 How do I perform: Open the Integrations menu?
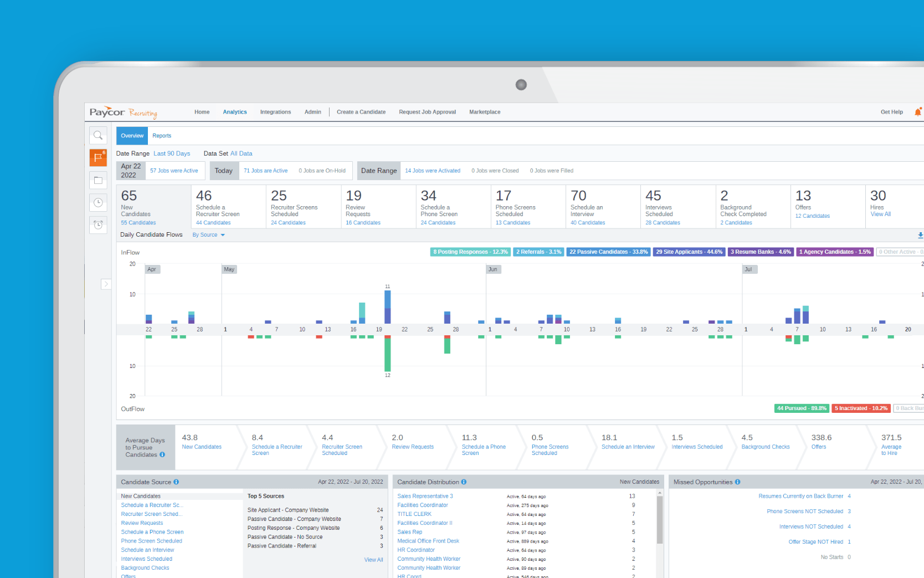(x=275, y=112)
